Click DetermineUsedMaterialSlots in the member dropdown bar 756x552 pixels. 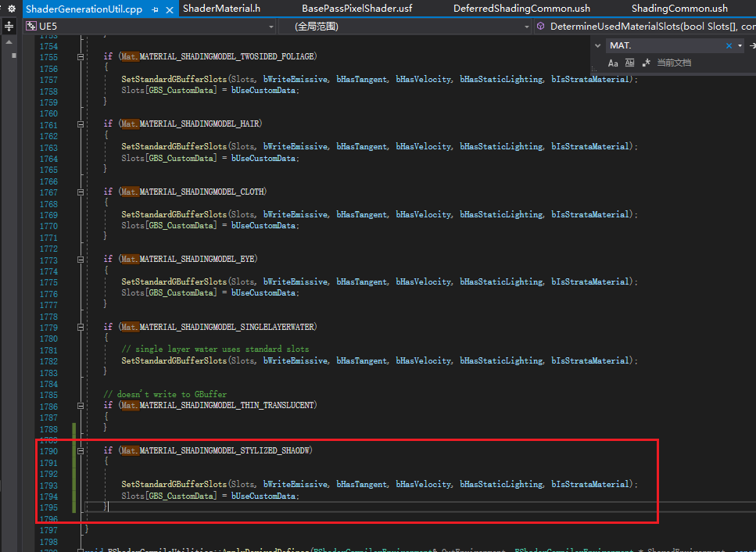pyautogui.click(x=641, y=26)
